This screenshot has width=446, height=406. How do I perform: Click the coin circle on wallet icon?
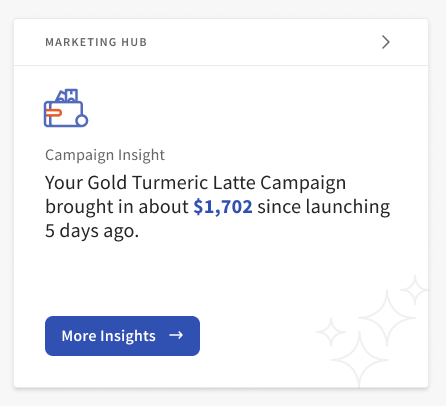[82, 120]
